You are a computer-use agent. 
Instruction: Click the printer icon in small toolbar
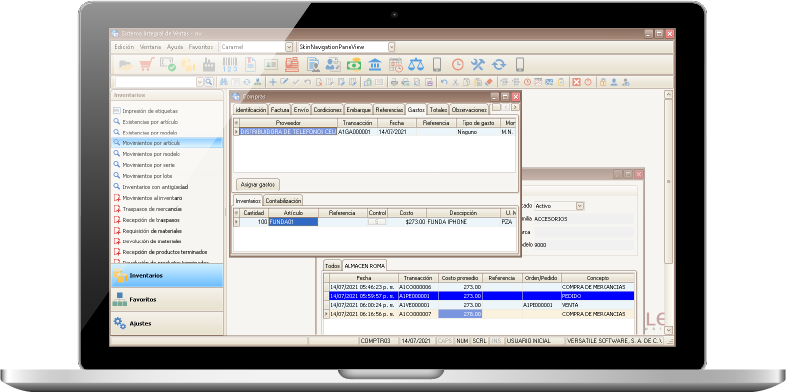pos(395,82)
